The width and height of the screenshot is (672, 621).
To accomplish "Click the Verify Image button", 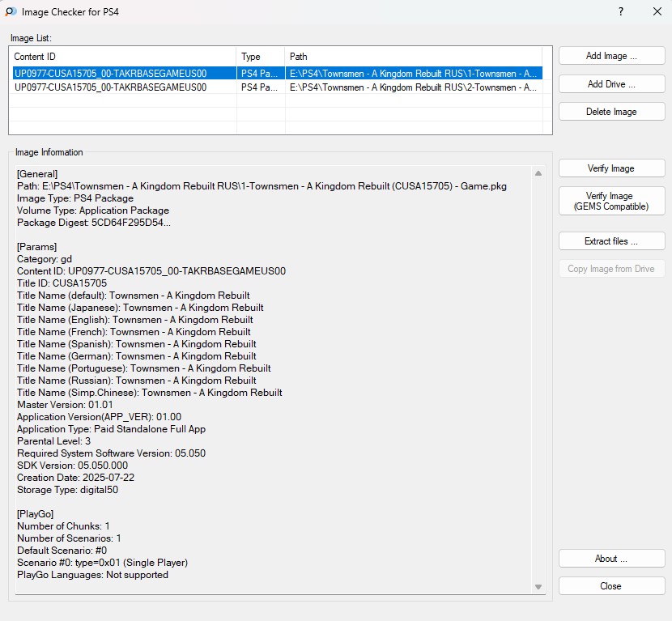I will coord(611,168).
